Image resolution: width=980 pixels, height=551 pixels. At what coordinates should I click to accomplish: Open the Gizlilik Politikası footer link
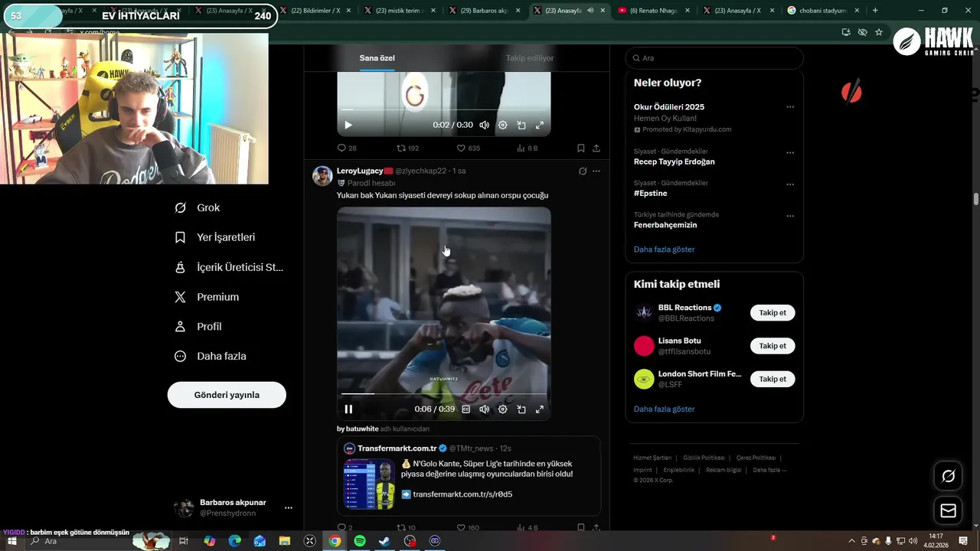click(704, 458)
